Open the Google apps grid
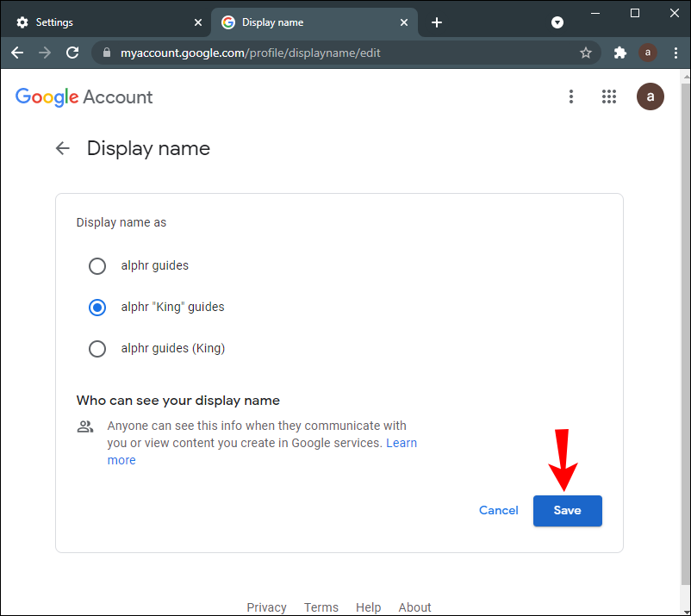Screen dimensions: 691x616 click(608, 96)
